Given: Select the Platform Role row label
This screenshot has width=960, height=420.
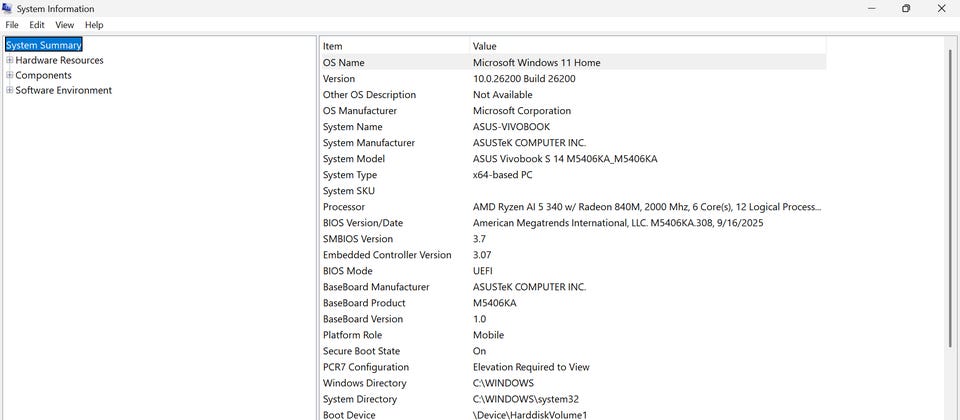Looking at the screenshot, I should 352,335.
